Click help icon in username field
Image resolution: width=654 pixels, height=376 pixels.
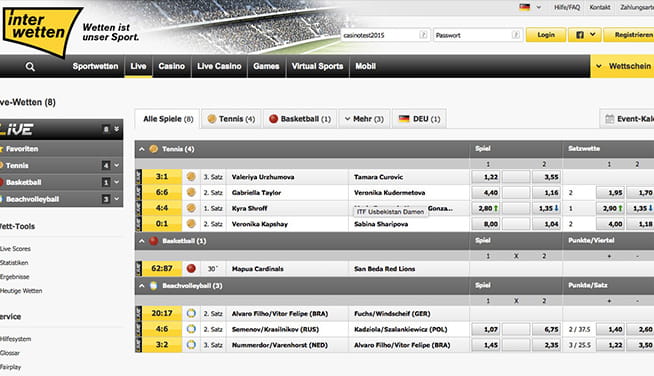(423, 35)
